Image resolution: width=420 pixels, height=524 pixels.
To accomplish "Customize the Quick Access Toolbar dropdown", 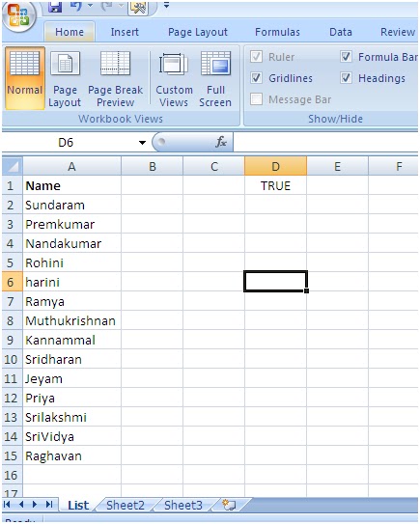I will (x=166, y=6).
